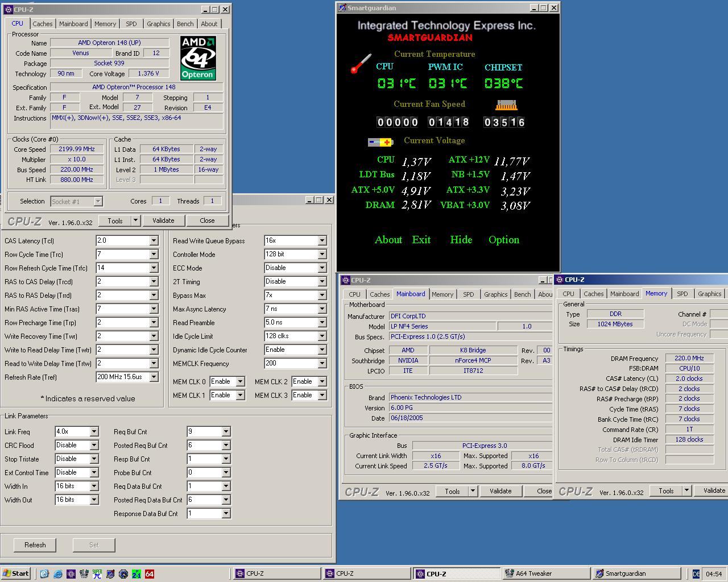This screenshot has height=582, width=728.
Task: Open Graphics tab in CPU-Z mainboard window
Action: tap(495, 294)
